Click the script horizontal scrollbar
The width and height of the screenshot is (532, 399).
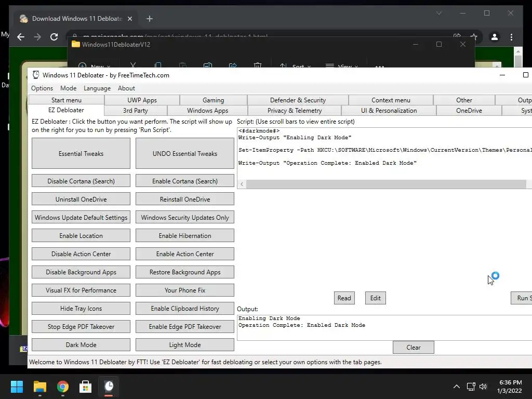[x=386, y=184]
